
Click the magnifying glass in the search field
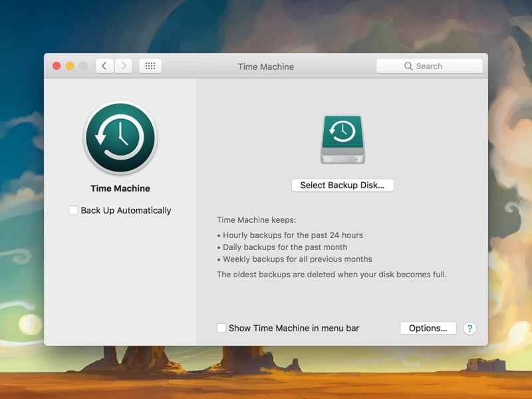point(410,66)
